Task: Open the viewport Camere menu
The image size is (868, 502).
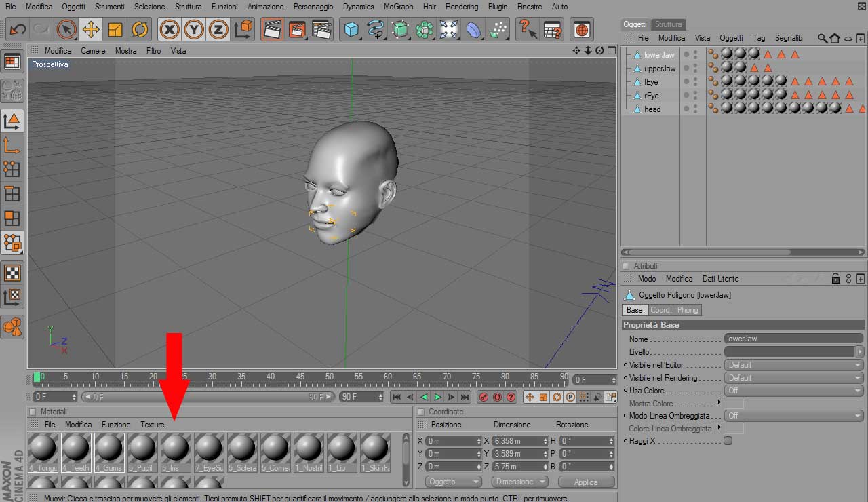Action: (x=93, y=51)
